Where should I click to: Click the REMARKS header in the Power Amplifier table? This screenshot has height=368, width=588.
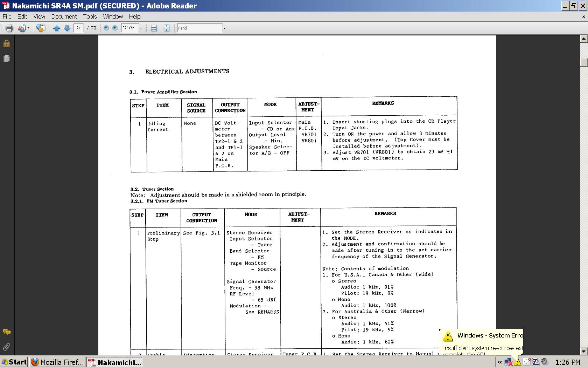click(x=383, y=103)
